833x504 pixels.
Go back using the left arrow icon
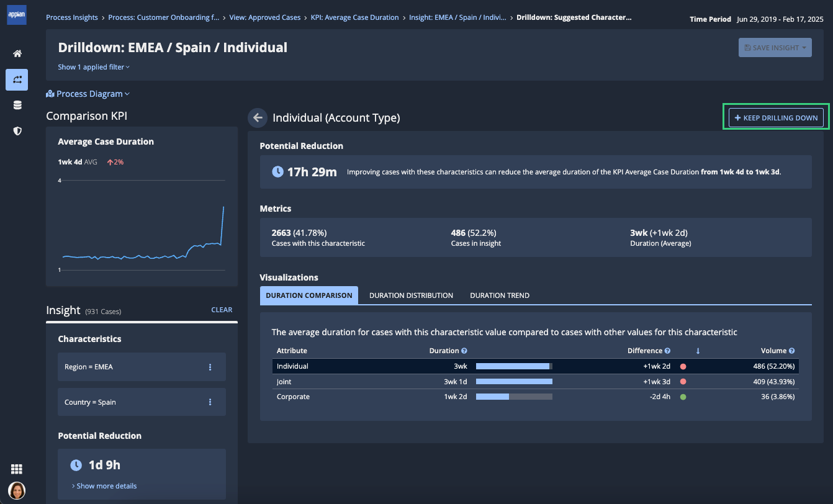click(257, 117)
